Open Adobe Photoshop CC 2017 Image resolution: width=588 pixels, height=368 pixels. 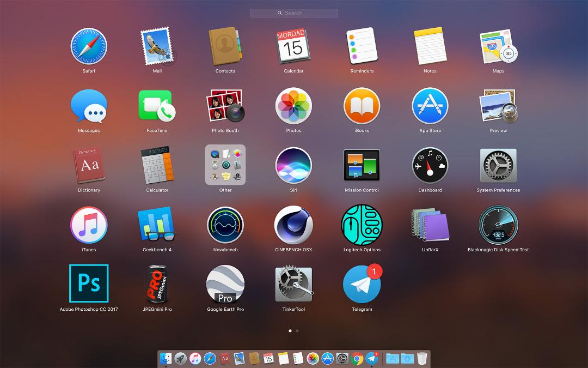click(89, 283)
